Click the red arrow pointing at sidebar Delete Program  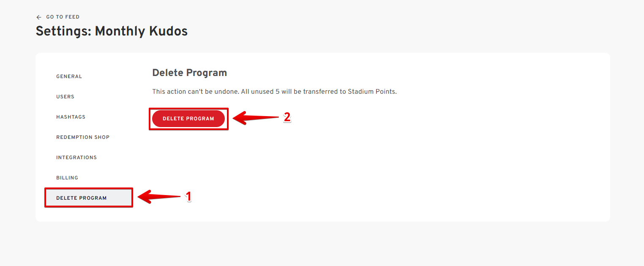pyautogui.click(x=160, y=196)
